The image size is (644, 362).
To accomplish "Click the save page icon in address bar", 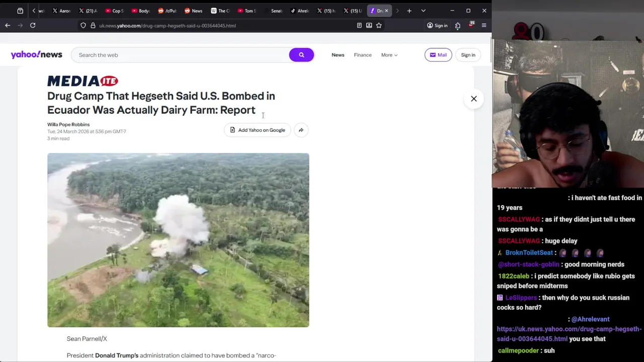I will click(x=369, y=25).
